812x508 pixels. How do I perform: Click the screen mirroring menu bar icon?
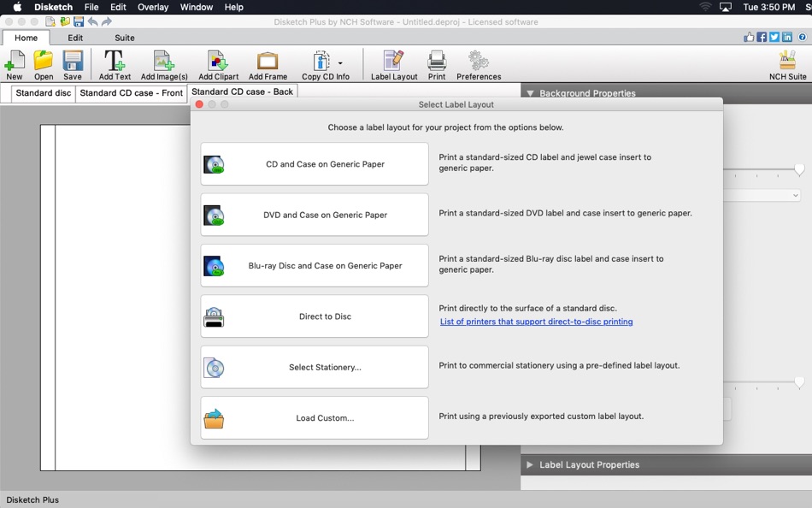(x=726, y=7)
